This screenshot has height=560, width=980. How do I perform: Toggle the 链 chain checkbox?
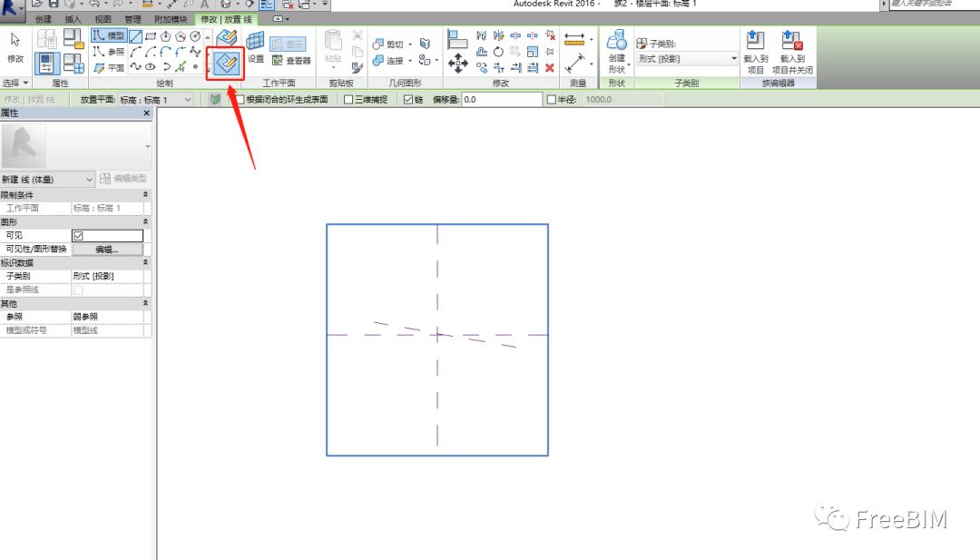pos(408,100)
